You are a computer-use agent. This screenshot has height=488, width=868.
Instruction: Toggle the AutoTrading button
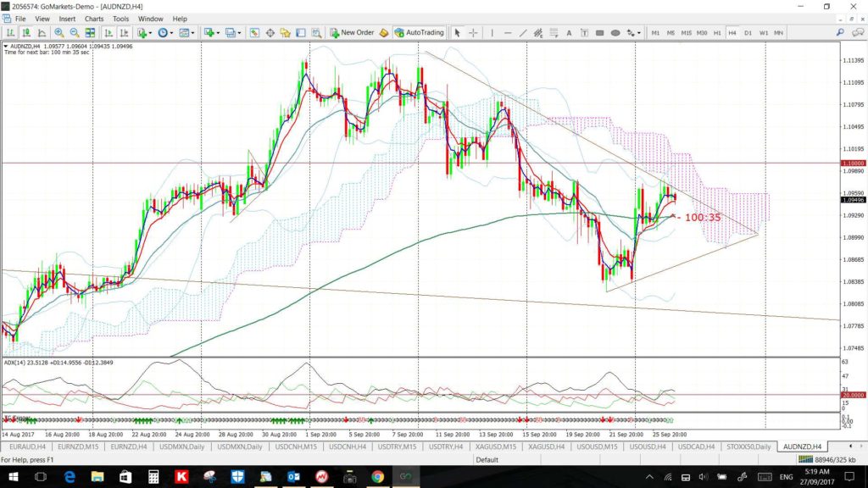click(x=419, y=33)
